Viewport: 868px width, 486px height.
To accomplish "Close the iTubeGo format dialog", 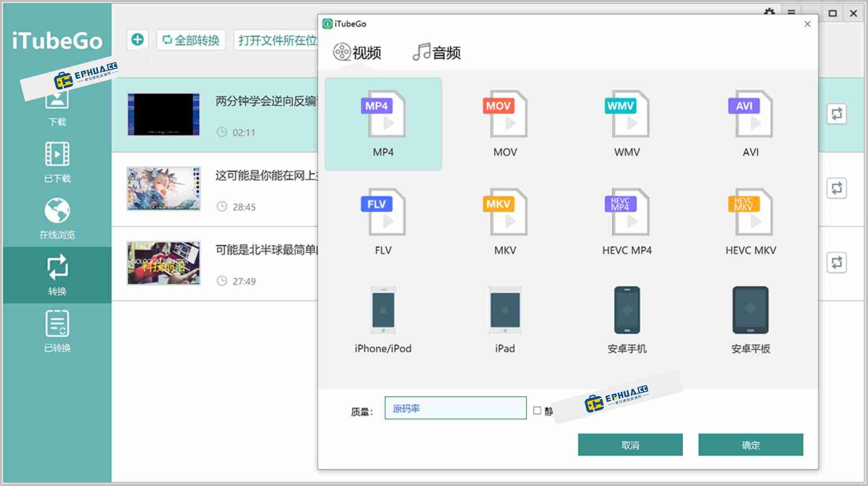I will [x=807, y=24].
